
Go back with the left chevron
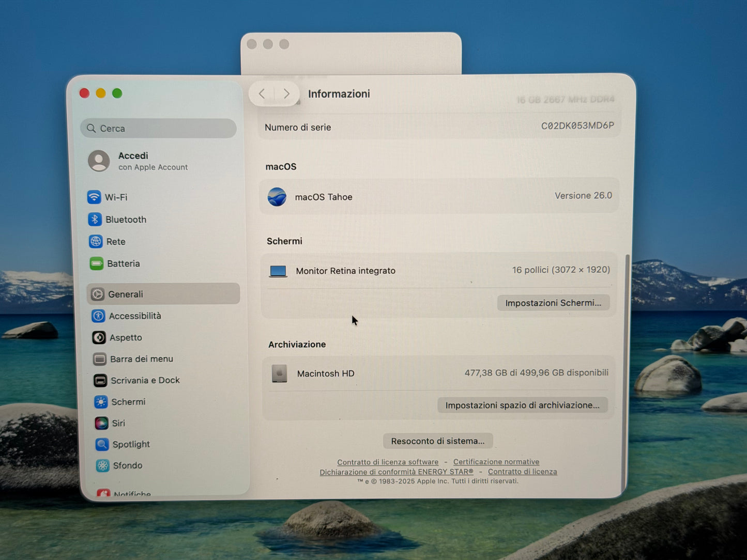point(262,94)
